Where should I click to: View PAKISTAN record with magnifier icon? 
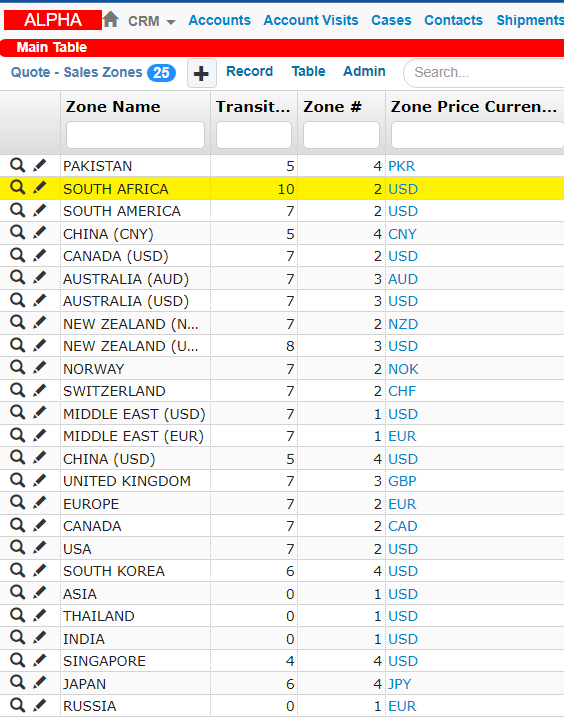(17, 165)
